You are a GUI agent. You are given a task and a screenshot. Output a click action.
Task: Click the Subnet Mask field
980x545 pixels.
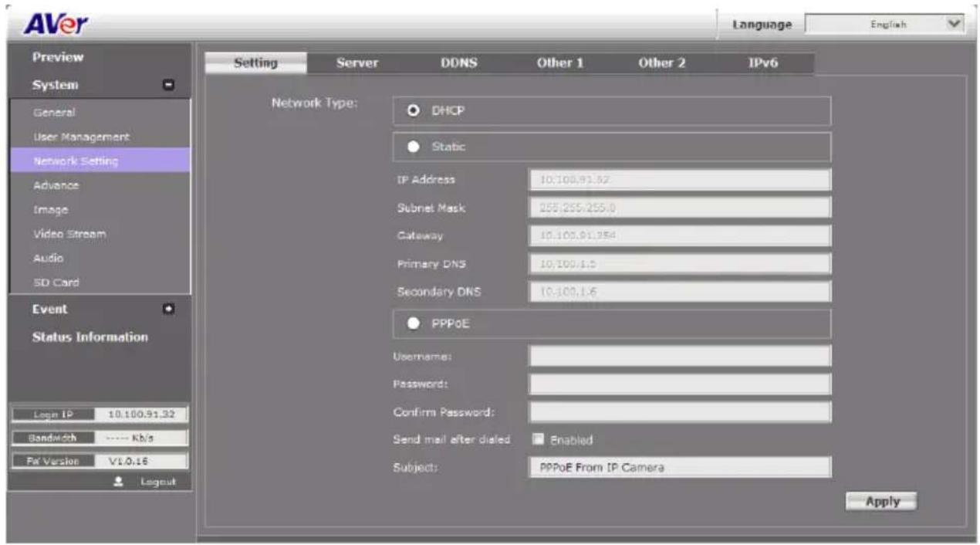coord(680,208)
